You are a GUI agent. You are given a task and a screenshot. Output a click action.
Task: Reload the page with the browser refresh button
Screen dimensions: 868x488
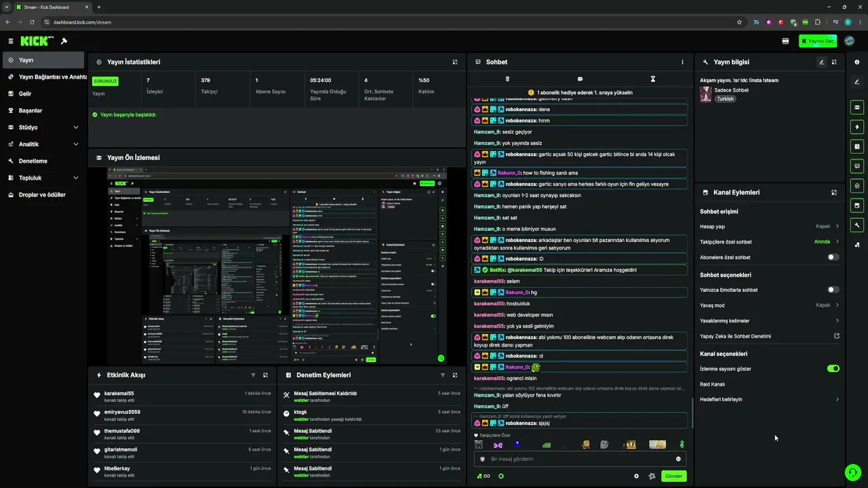[32, 22]
